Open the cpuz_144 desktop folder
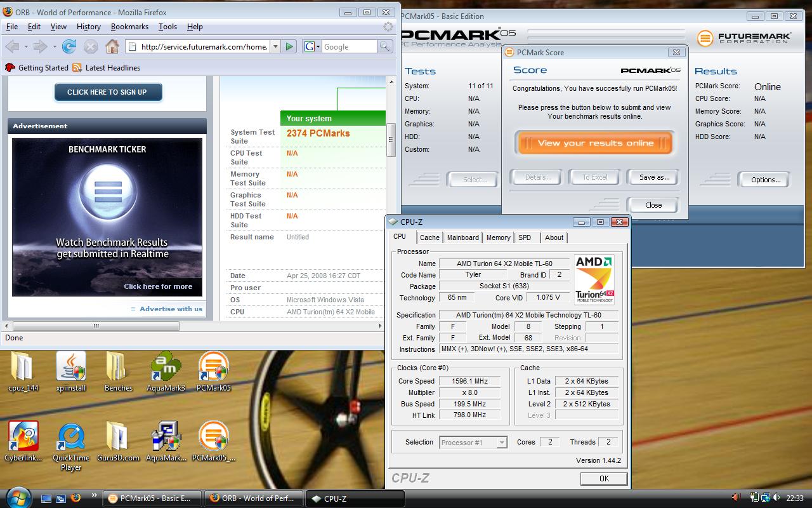This screenshot has height=508, width=812. (23, 372)
